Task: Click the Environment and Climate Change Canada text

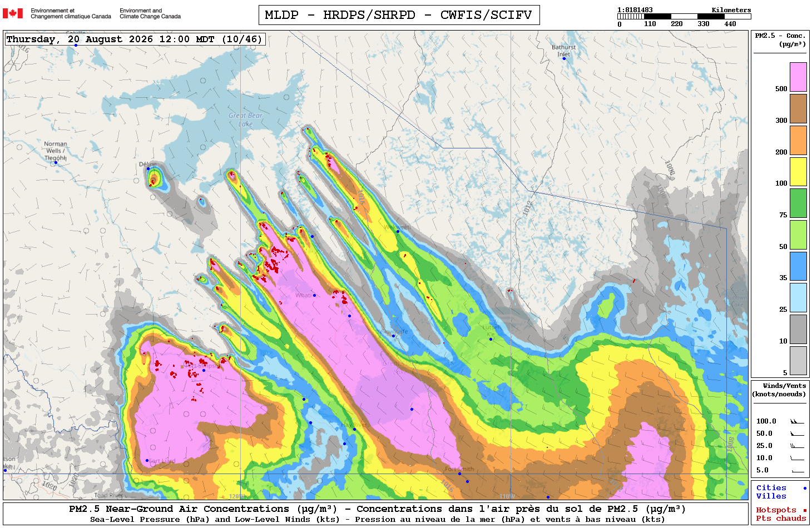Action: (150, 13)
